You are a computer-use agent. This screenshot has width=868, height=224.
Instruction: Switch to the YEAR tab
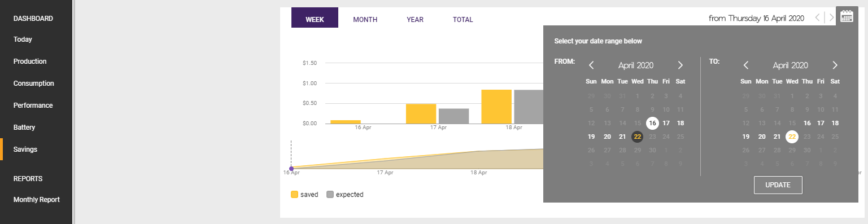415,20
